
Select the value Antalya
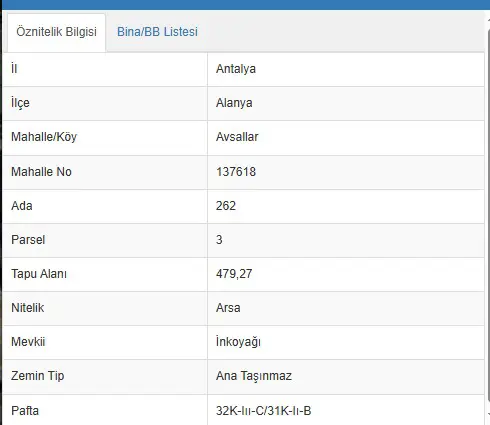pyautogui.click(x=236, y=69)
